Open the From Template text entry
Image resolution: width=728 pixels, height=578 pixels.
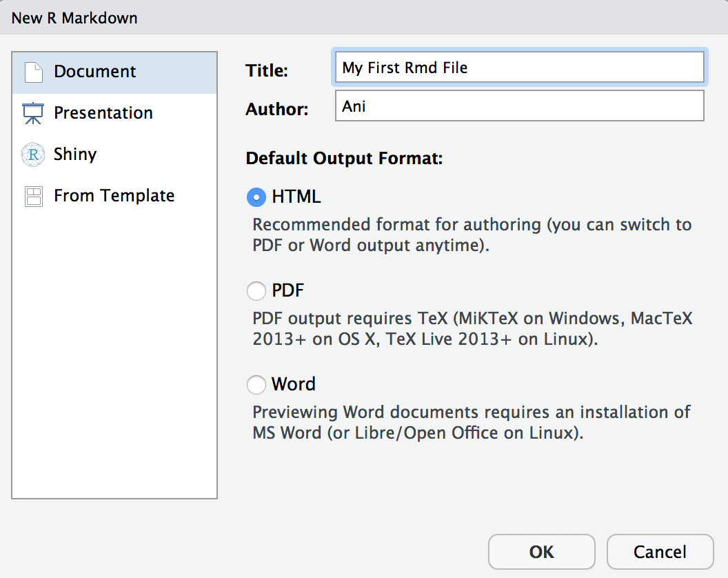coord(114,196)
